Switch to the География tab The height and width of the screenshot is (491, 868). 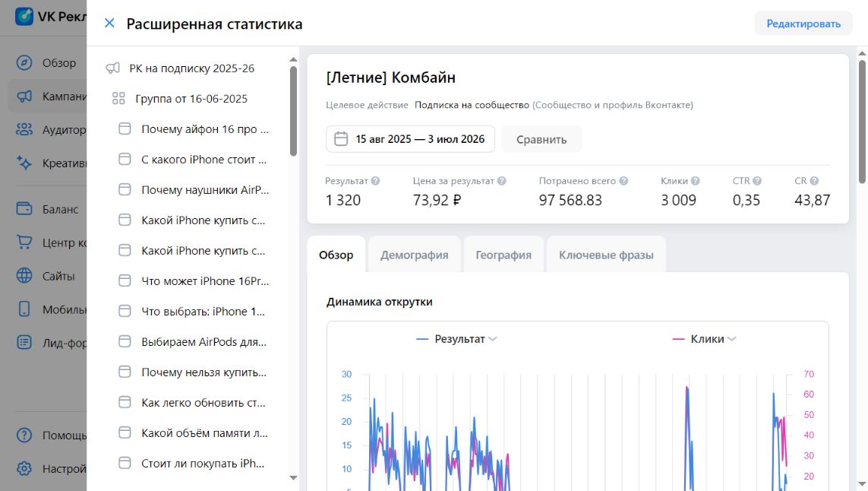coord(503,255)
